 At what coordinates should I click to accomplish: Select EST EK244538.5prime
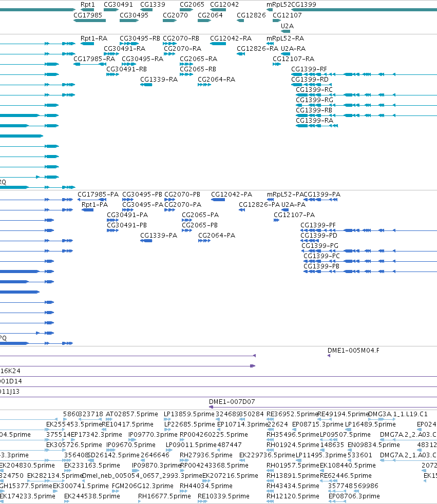tap(92, 497)
